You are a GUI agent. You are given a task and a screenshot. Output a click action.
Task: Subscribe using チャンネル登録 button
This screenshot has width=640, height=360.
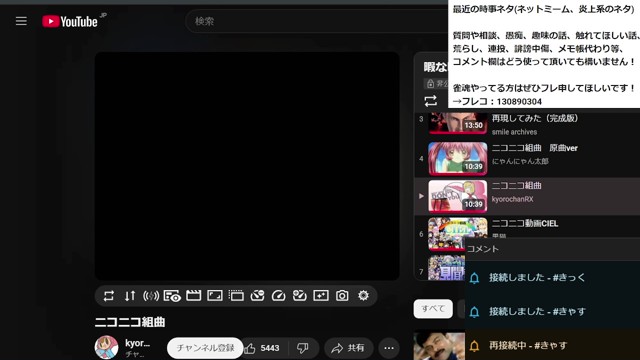[x=205, y=348]
